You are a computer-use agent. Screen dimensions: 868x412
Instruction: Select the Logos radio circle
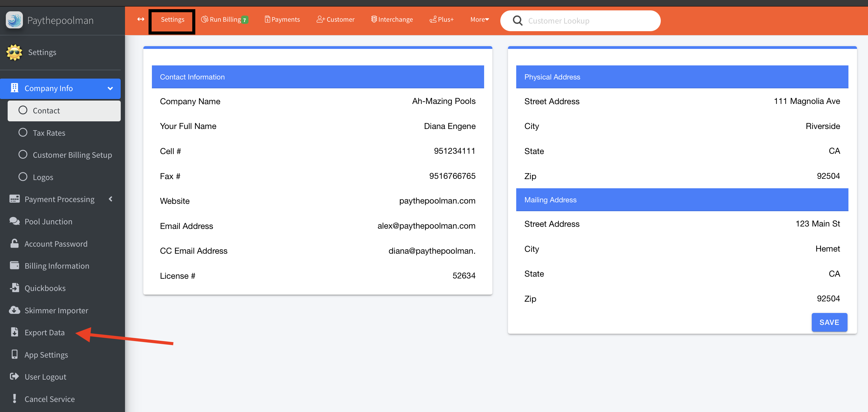pyautogui.click(x=23, y=177)
